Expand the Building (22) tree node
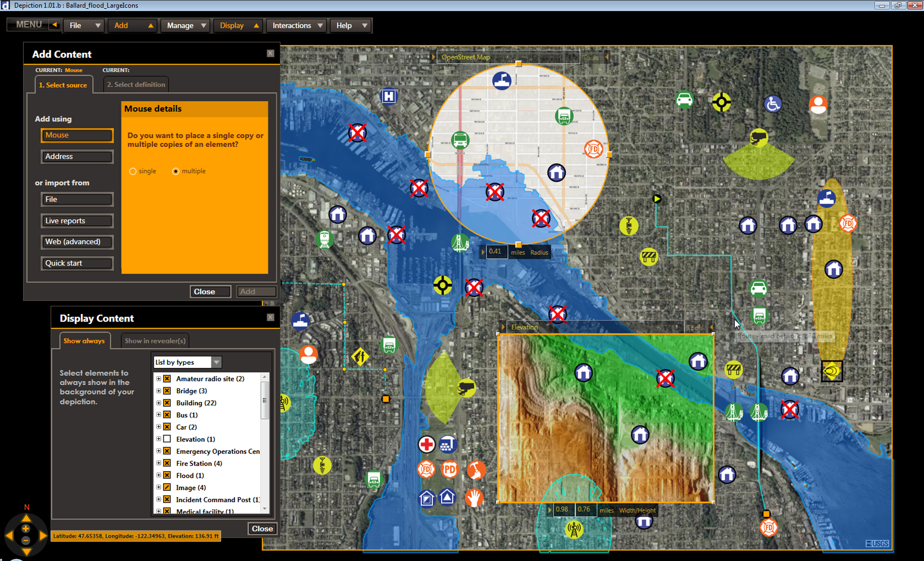 coord(159,403)
